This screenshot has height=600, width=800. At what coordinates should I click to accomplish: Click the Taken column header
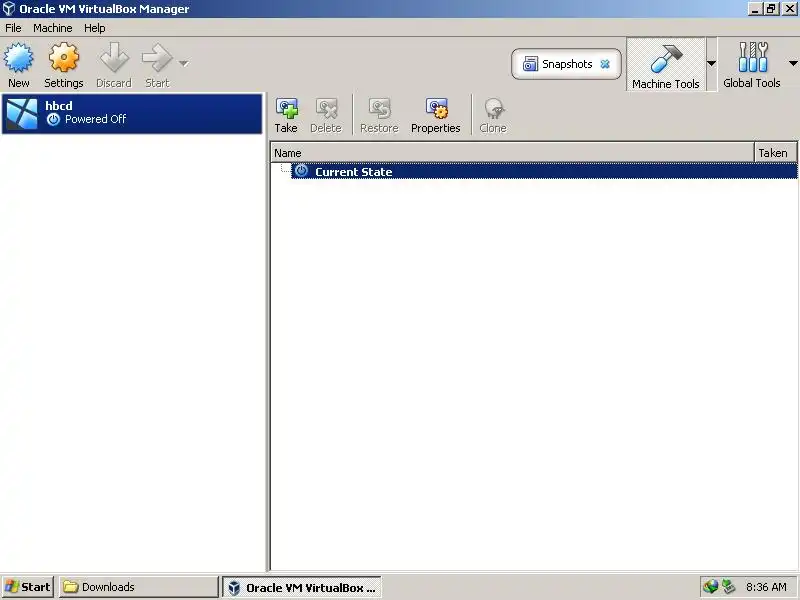pos(776,153)
